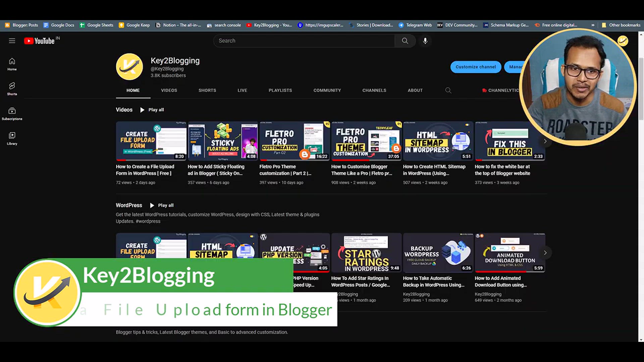Click the search magnifier button

point(405,41)
